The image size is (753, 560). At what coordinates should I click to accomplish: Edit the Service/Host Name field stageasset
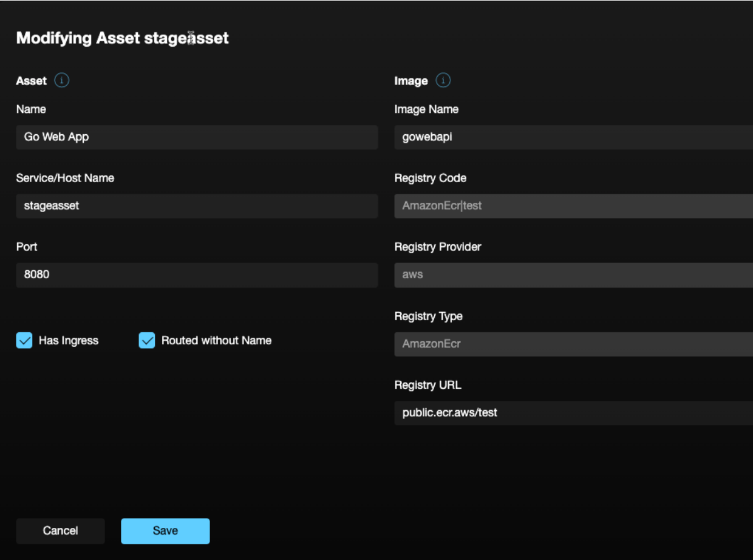(197, 206)
